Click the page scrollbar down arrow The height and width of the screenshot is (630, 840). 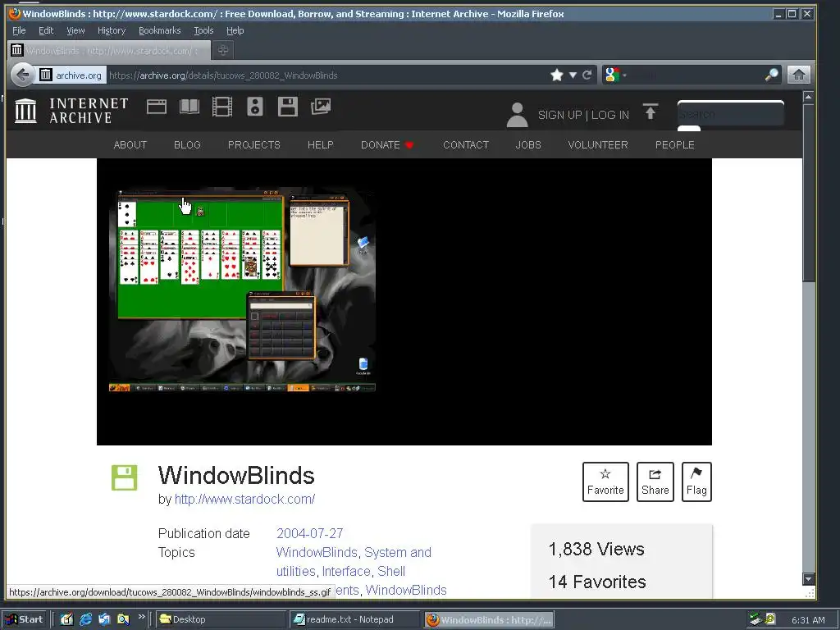click(808, 578)
